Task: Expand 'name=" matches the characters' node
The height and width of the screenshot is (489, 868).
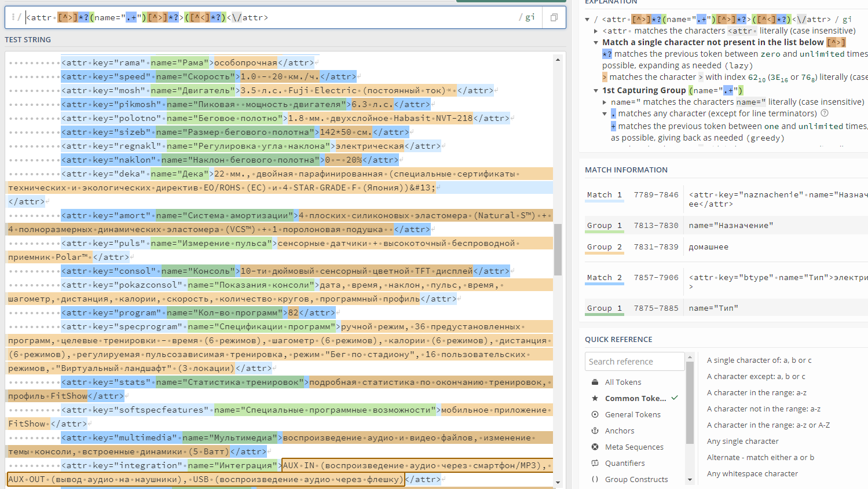Action: point(605,102)
